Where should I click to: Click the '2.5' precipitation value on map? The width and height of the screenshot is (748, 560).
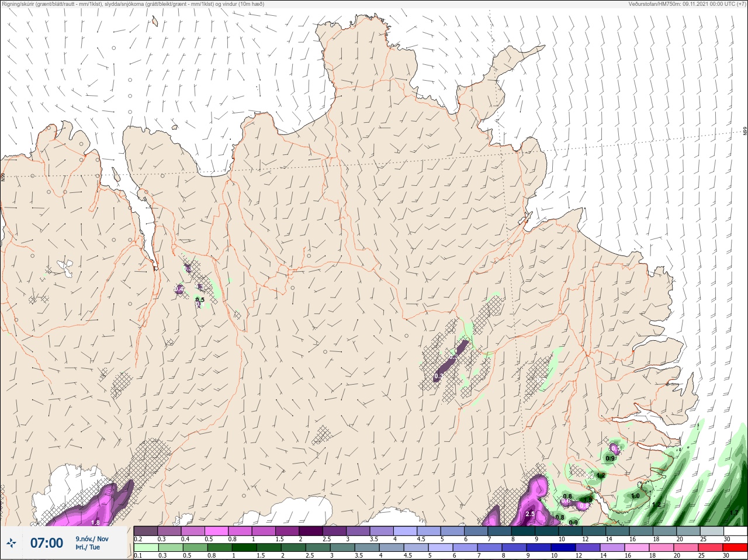pyautogui.click(x=530, y=514)
